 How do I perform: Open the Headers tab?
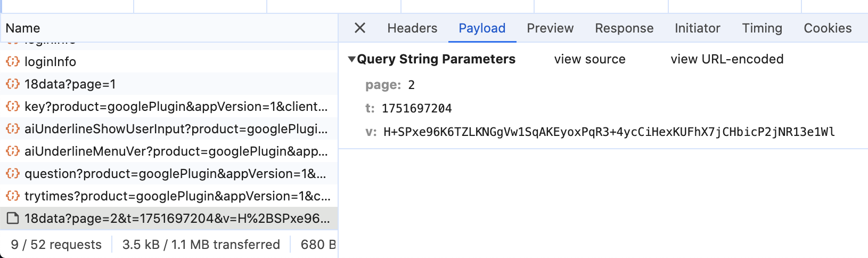[x=412, y=28]
